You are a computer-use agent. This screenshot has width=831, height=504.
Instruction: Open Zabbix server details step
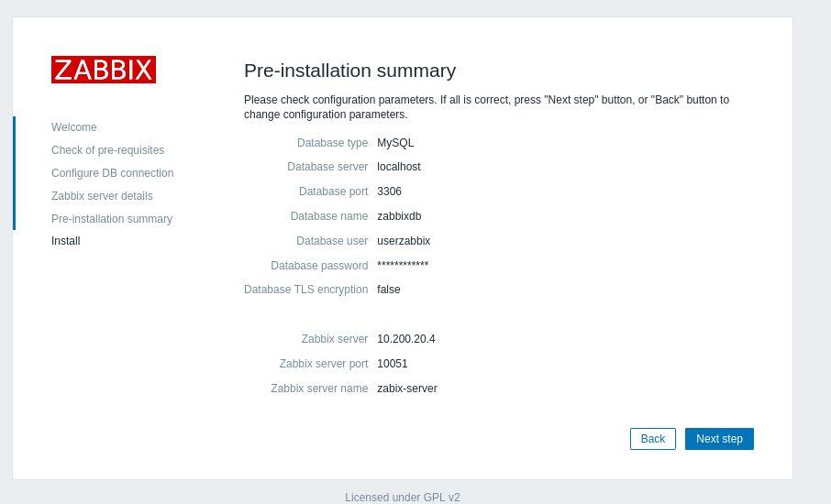coord(102,196)
